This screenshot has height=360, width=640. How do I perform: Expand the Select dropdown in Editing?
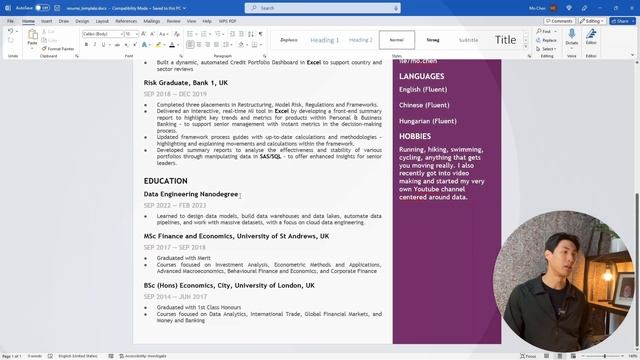tap(547, 49)
